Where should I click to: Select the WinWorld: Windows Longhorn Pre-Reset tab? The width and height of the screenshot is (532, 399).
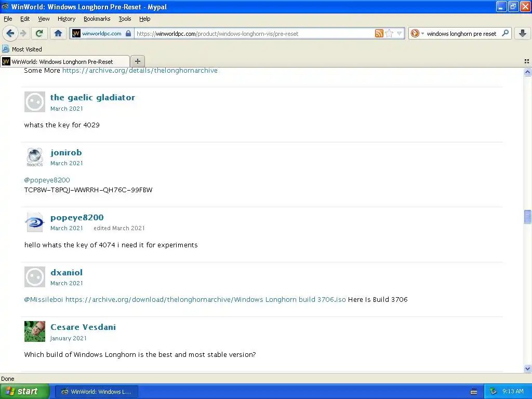coord(65,61)
